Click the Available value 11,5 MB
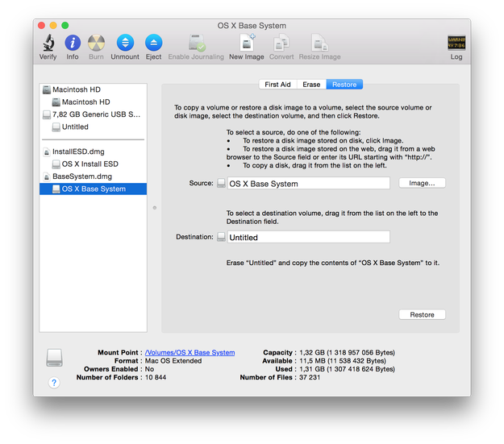The width and height of the screenshot is (504, 444). pyautogui.click(x=343, y=361)
